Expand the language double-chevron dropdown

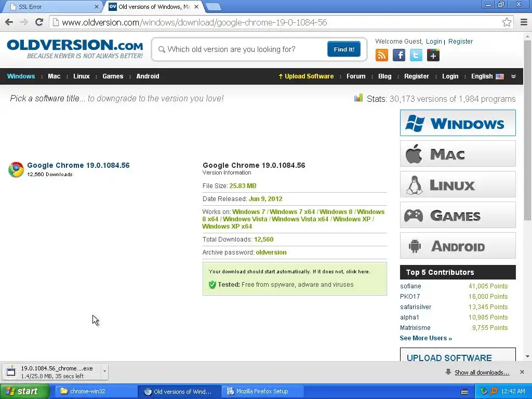(513, 76)
